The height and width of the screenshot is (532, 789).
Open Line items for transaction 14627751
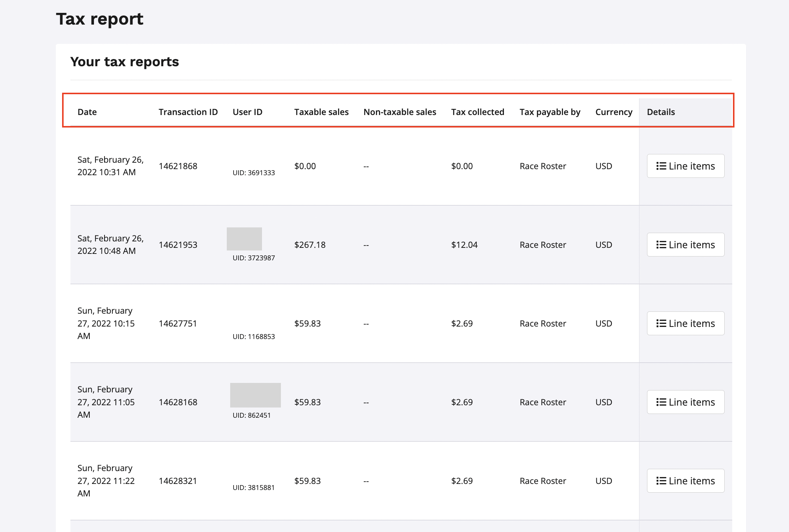coord(685,324)
